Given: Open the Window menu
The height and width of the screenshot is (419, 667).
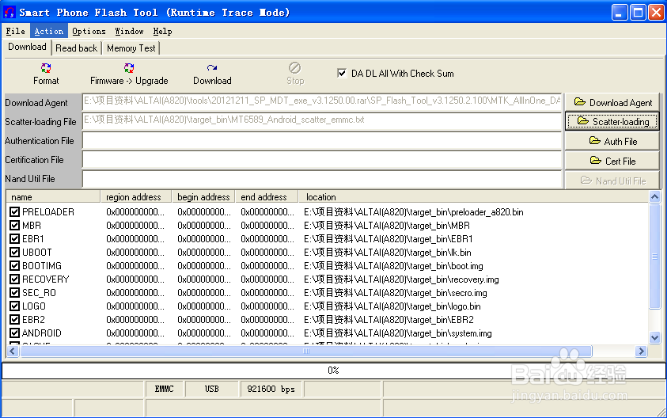Looking at the screenshot, I should click(129, 31).
